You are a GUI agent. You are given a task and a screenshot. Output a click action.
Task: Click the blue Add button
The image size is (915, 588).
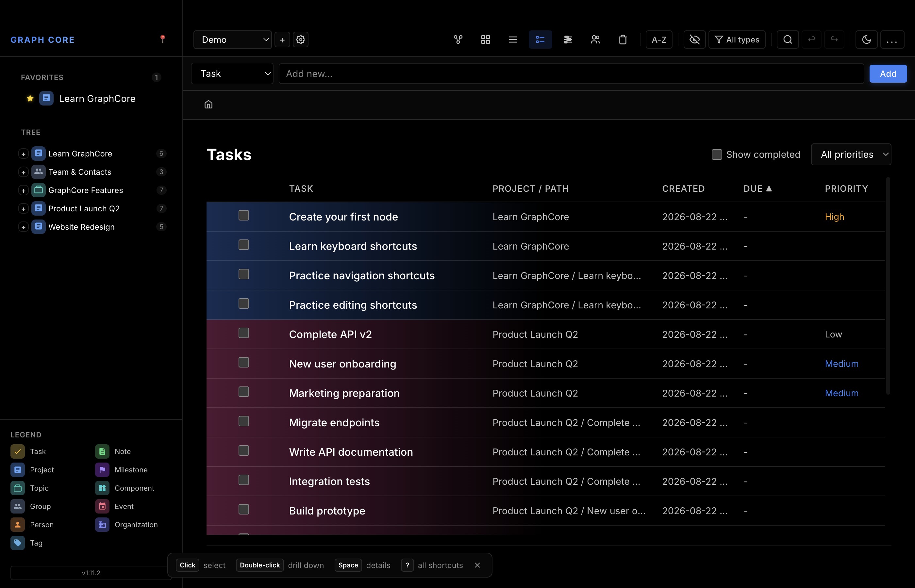(888, 74)
